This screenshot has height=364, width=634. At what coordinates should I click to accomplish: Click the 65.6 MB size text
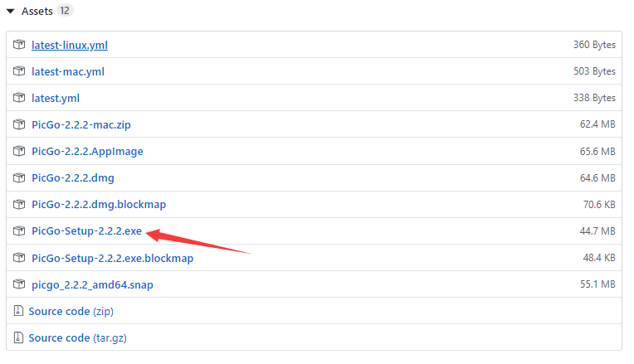(x=597, y=151)
